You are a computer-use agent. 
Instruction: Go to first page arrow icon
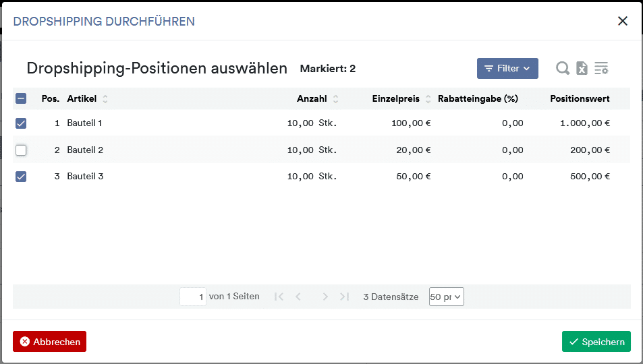[x=279, y=297]
